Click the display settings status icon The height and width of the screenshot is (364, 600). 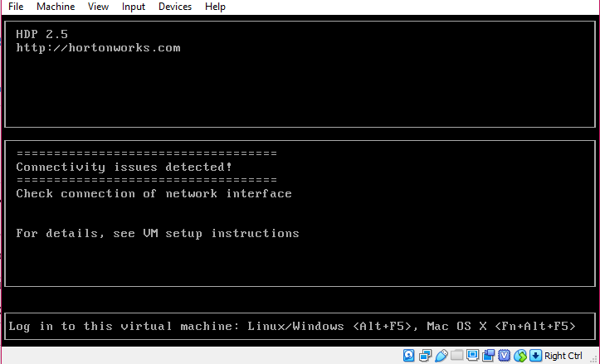pos(472,356)
